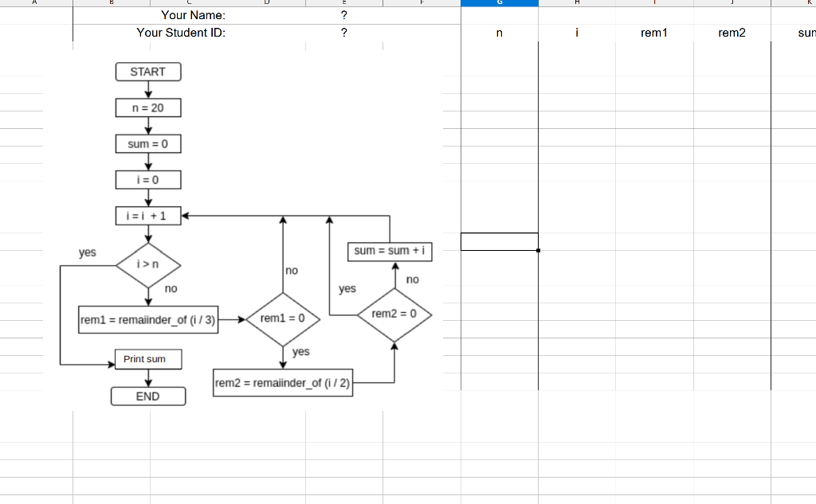Click the question mark beside Your Name

click(343, 14)
